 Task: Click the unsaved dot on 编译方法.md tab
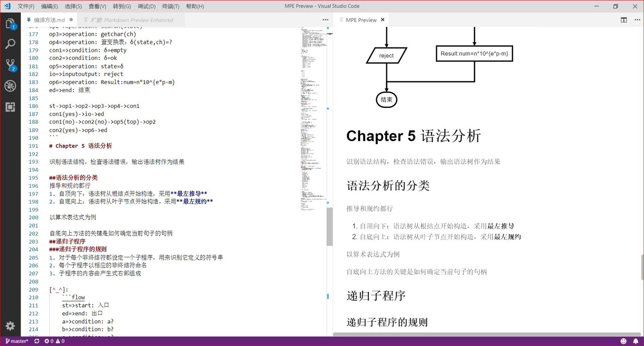[x=71, y=20]
